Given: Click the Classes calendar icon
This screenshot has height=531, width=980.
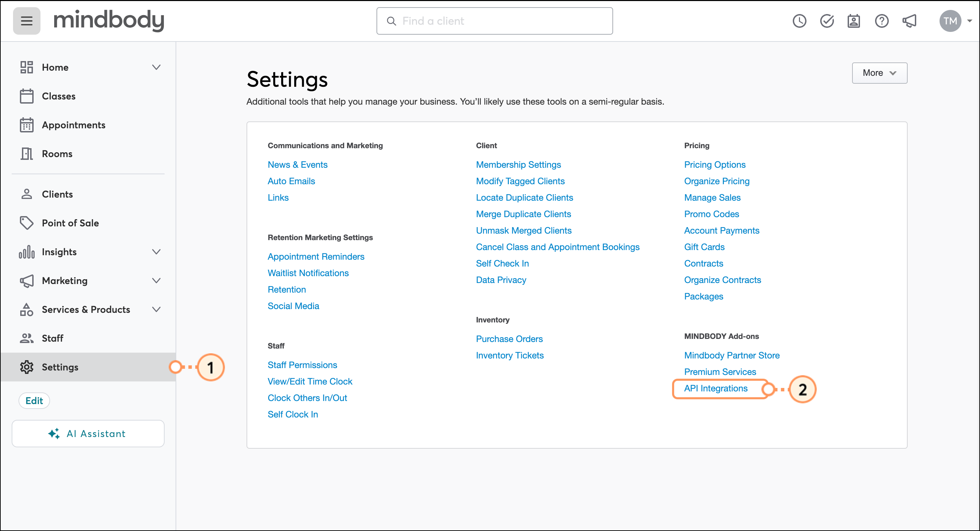Looking at the screenshot, I should [27, 96].
